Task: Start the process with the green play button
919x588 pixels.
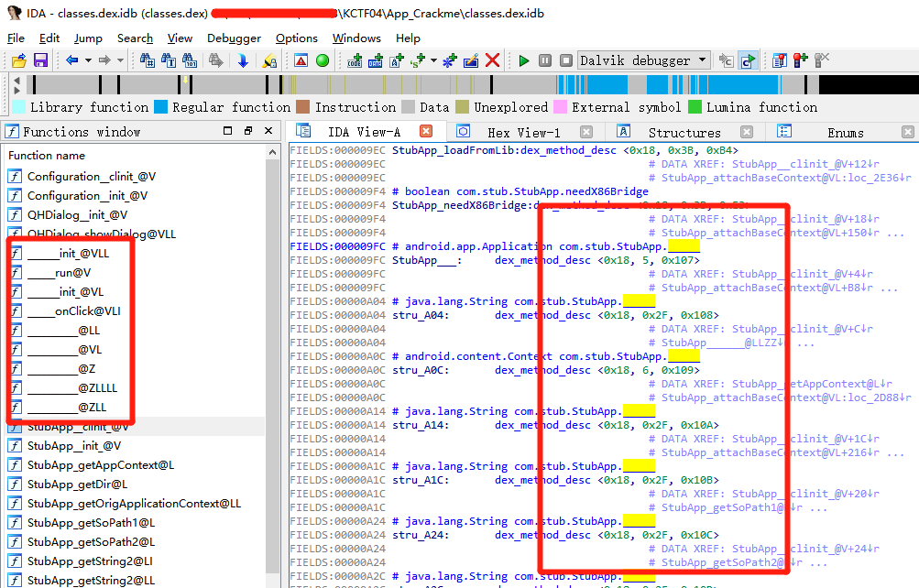Action: tap(524, 60)
